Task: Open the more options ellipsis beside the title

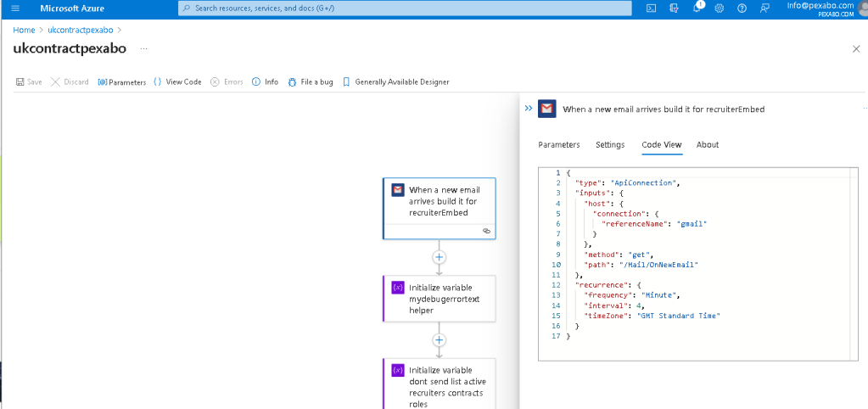Action: [143, 48]
